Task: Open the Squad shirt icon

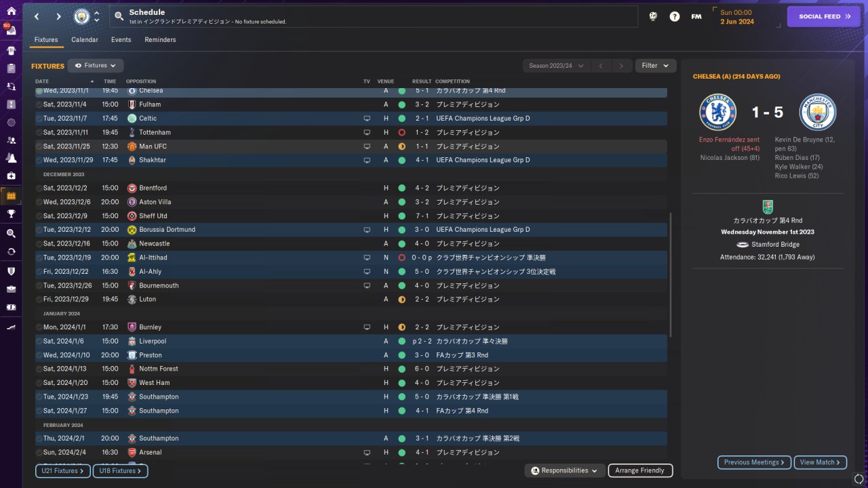Action: click(11, 50)
